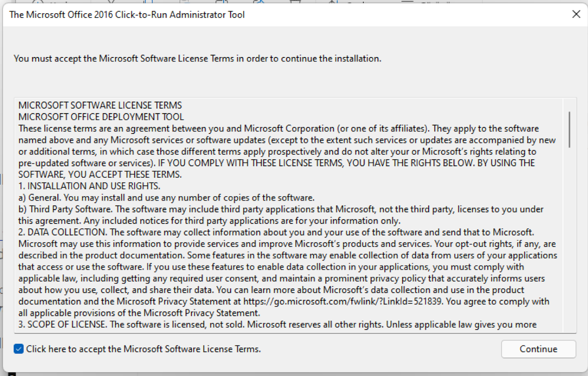The image size is (588, 376).
Task: Click the '1. INSTALLATION AND USE RIGHTS.' heading
Action: pyautogui.click(x=89, y=186)
